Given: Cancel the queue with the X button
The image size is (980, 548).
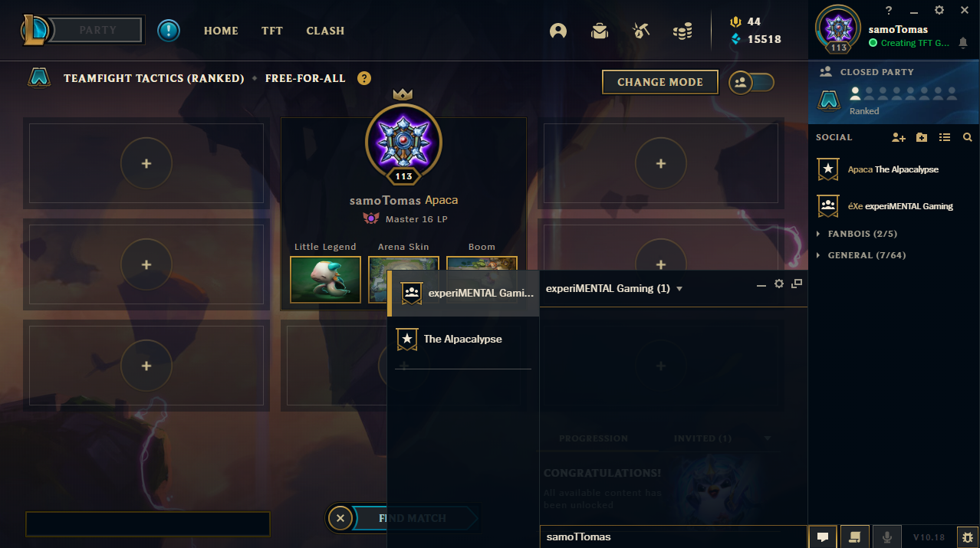Looking at the screenshot, I should point(340,519).
